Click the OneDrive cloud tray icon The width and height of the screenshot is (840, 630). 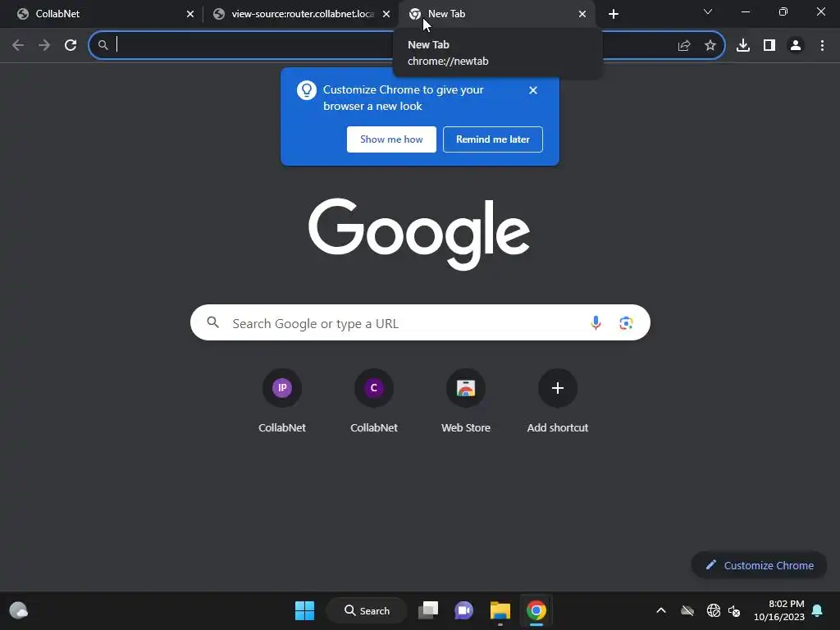coord(687,610)
